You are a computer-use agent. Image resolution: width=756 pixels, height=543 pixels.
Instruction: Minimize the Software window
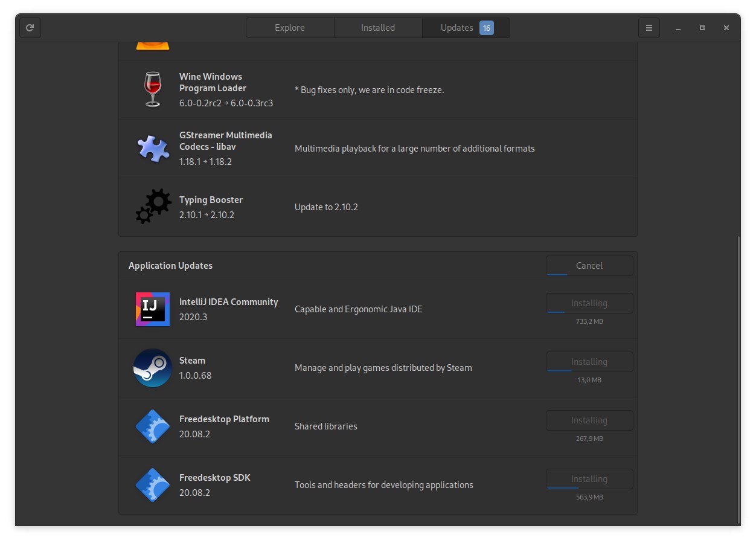tap(678, 28)
